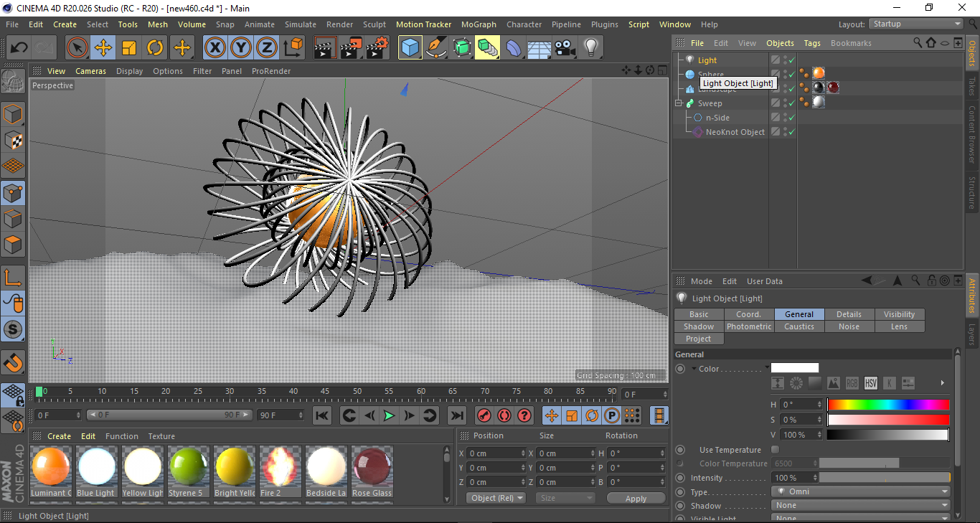
Task: Toggle Light object visibility dots
Action: [785, 60]
